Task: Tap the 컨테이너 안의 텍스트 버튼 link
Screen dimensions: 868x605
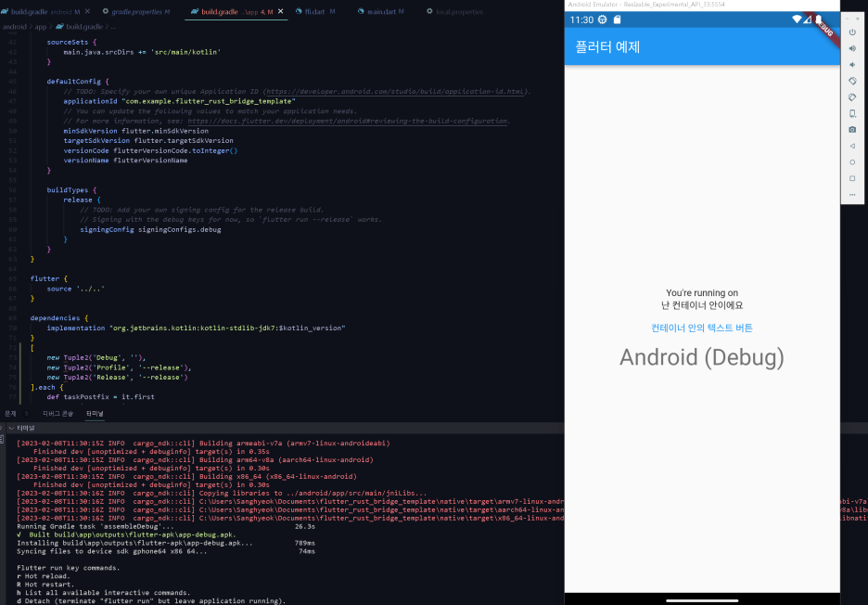Action: point(701,328)
